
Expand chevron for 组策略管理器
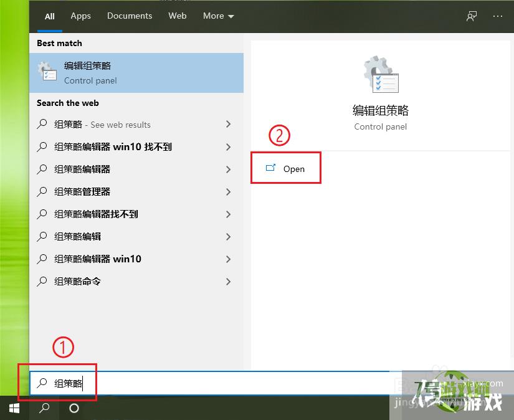[229, 192]
